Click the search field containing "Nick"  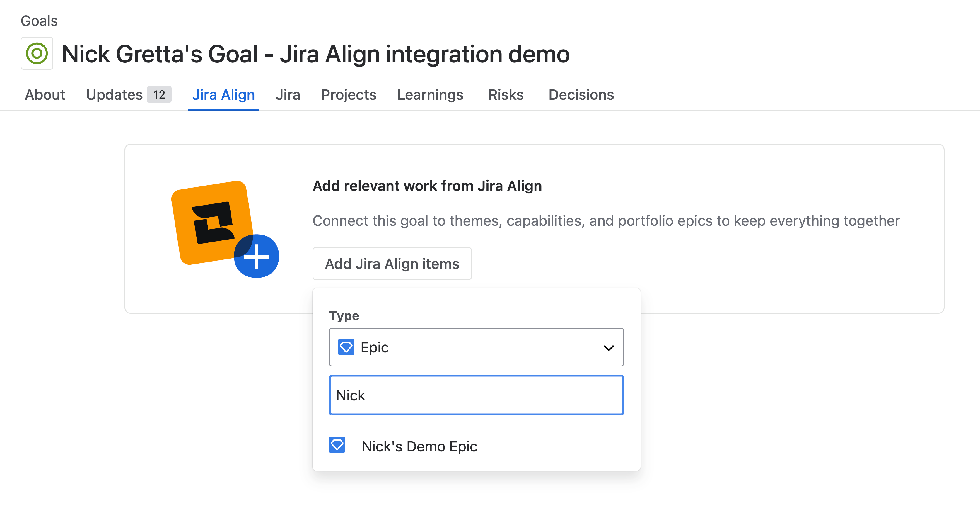pos(476,395)
